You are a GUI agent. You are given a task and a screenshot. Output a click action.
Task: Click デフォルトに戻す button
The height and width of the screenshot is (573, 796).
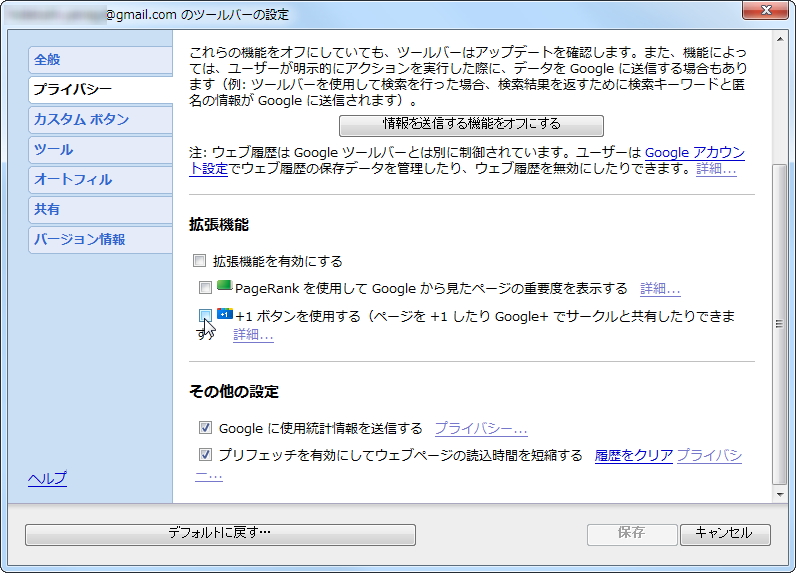coord(220,535)
